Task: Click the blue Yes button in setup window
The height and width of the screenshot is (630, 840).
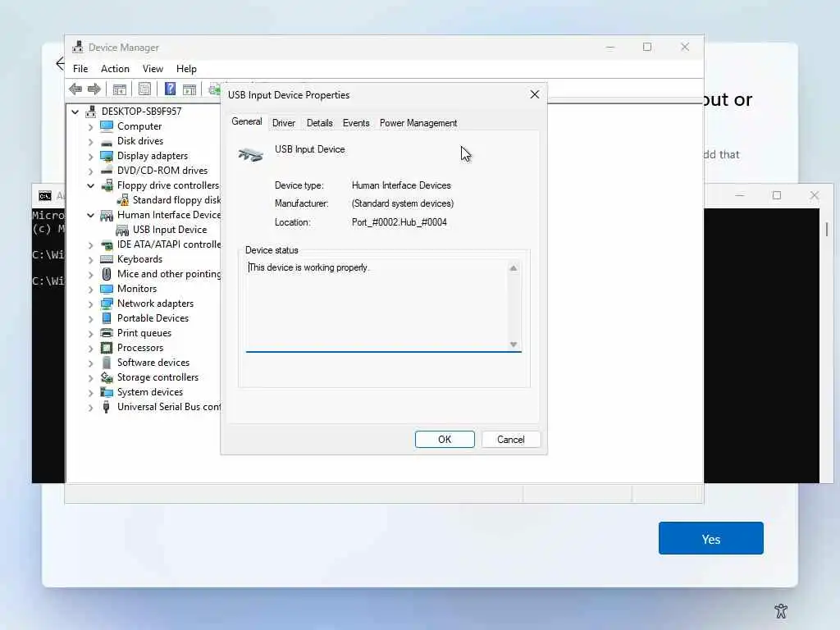Action: click(711, 538)
